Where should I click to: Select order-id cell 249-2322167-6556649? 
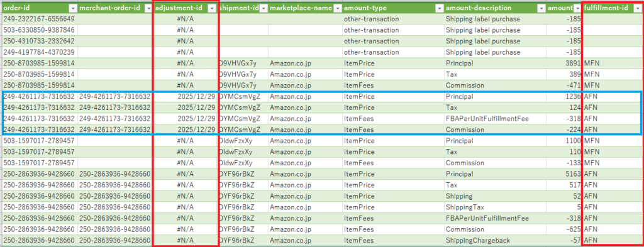point(40,19)
